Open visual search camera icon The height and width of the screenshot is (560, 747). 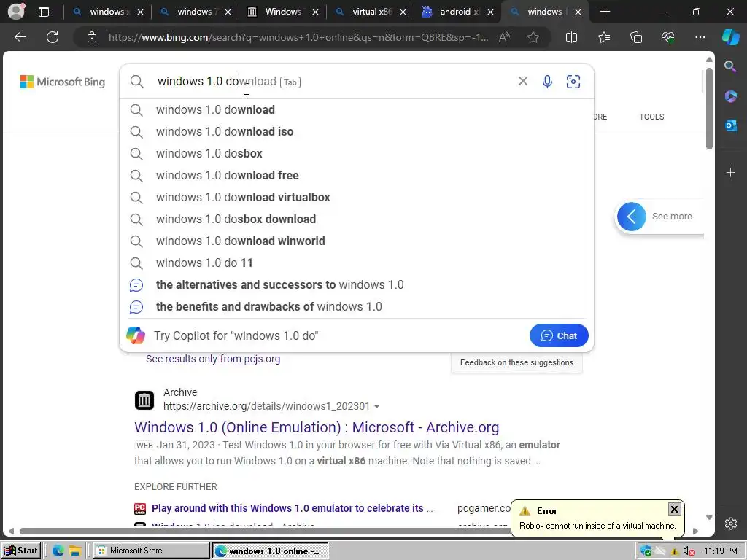tap(573, 82)
